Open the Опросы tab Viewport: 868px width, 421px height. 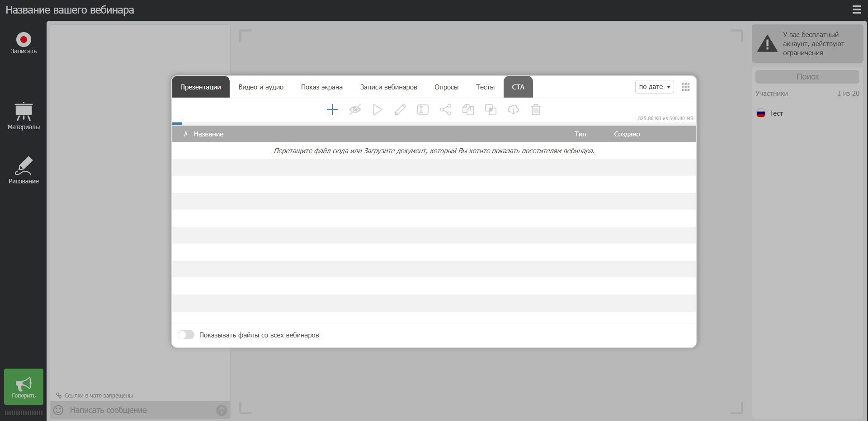click(446, 87)
